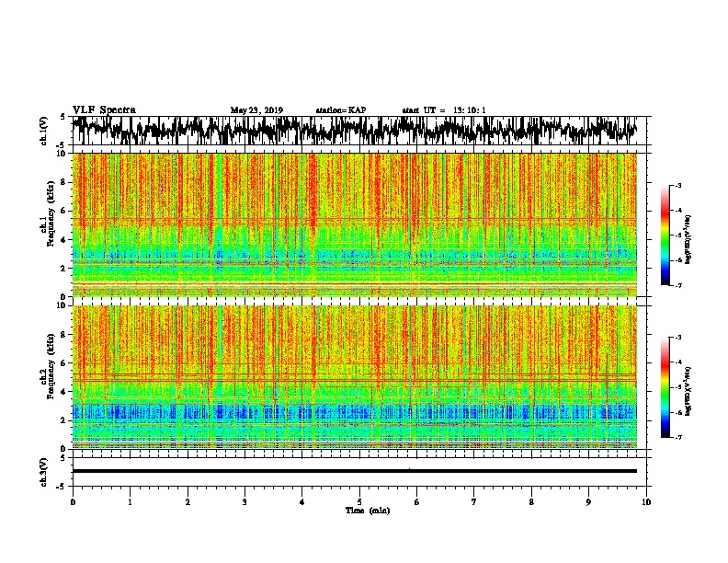The image size is (728, 563).
Task: Click the time axis tick label 9
Action: pyautogui.click(x=588, y=501)
